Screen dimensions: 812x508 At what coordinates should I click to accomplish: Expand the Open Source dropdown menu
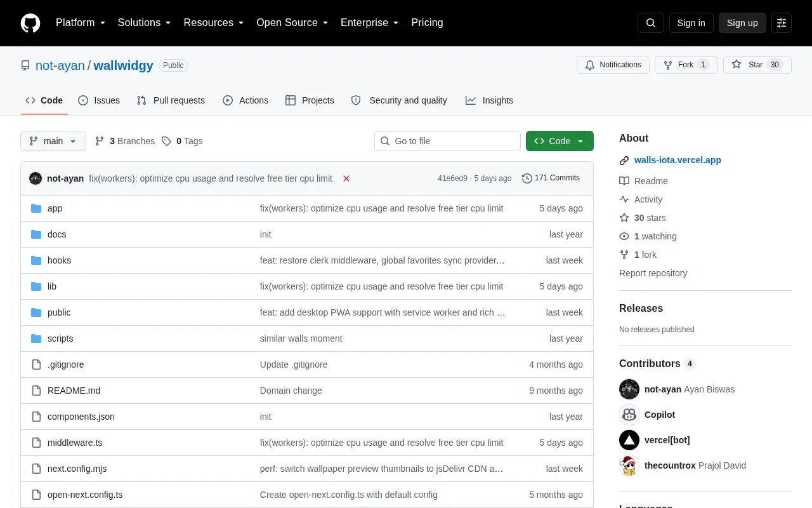pyautogui.click(x=292, y=23)
